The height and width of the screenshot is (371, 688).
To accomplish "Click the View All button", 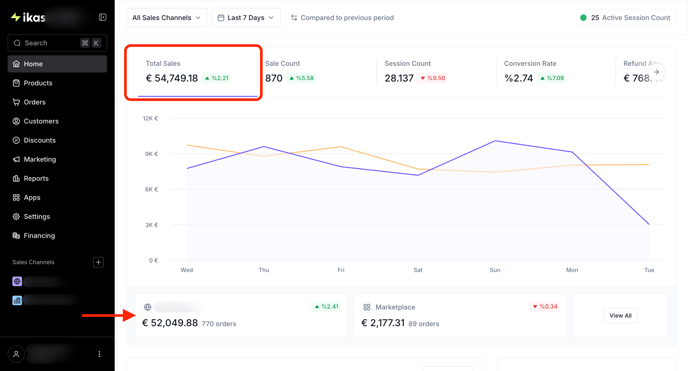I will 620,316.
